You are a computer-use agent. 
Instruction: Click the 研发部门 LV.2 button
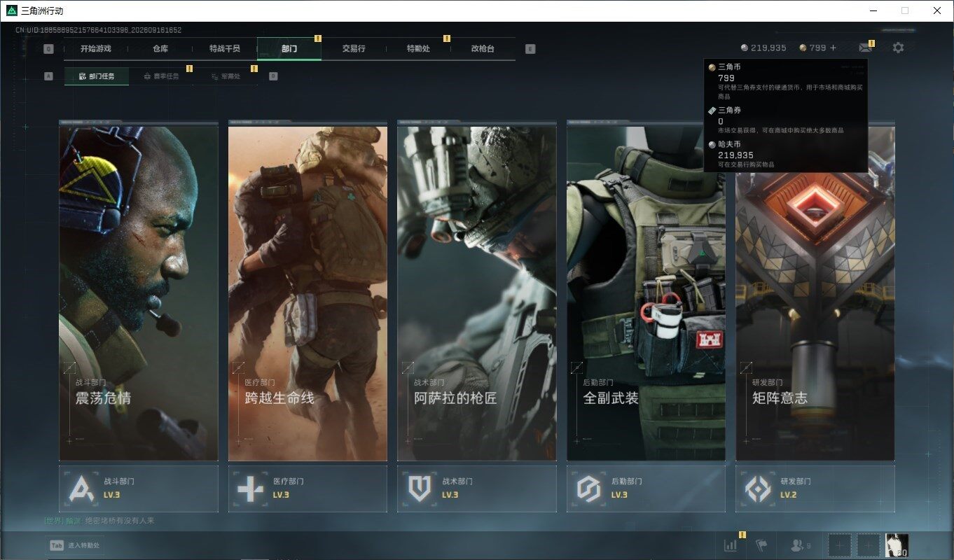(815, 489)
